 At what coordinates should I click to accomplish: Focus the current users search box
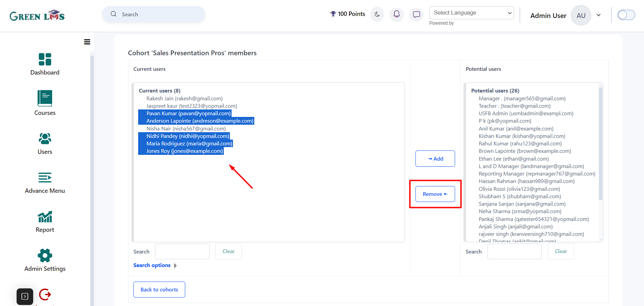pyautogui.click(x=182, y=251)
